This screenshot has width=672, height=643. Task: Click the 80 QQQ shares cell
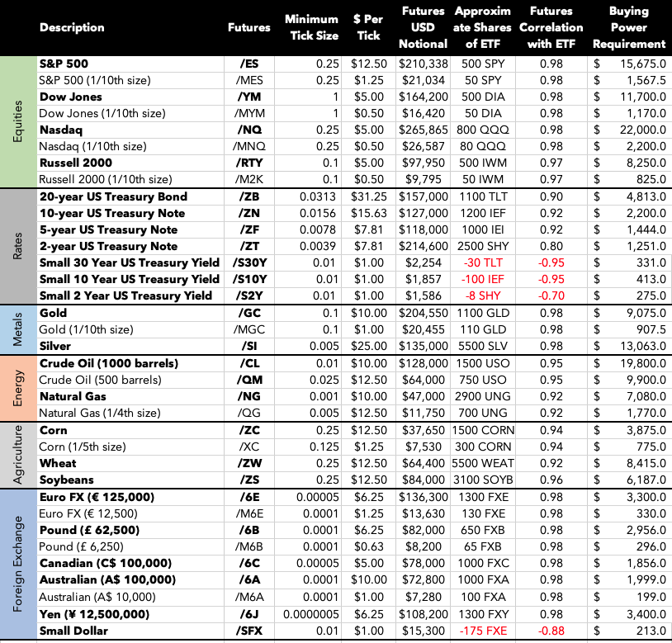(x=483, y=146)
